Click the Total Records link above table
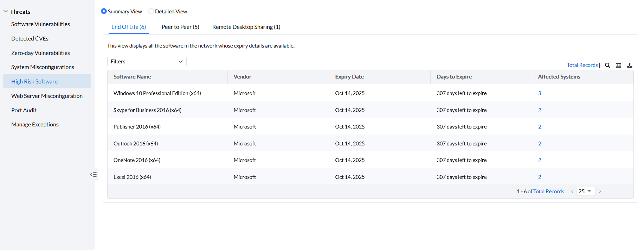This screenshot has height=250, width=644. coord(582,65)
